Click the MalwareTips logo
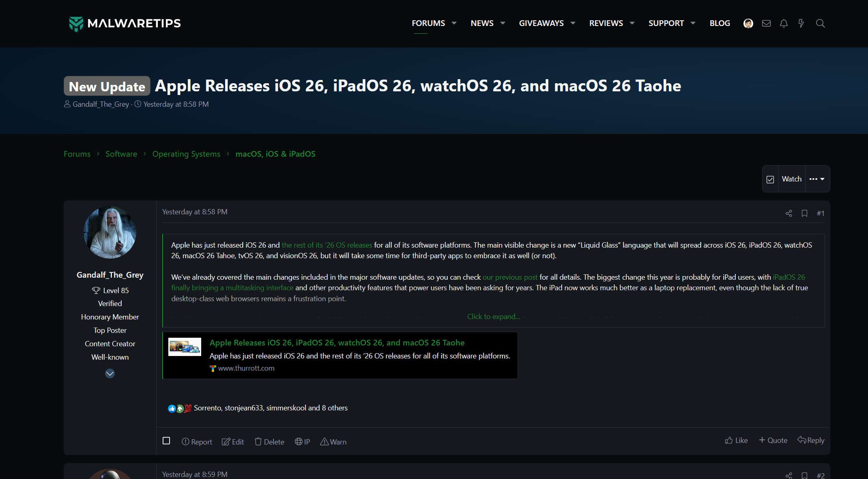868x479 pixels. tap(125, 24)
